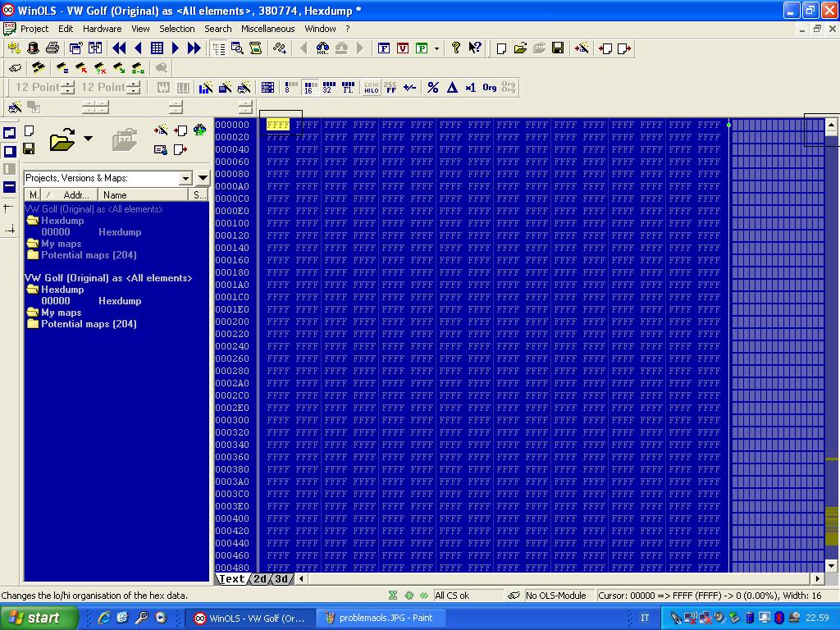Viewport: 840px width, 630px height.
Task: Click the yellow question mark help icon
Action: [455, 48]
